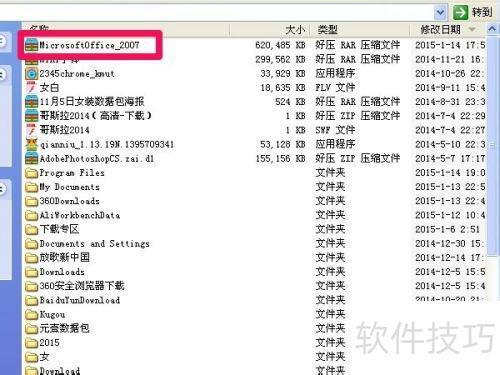Select the Documents and Settings folder
This screenshot has height=375, width=500.
click(x=88, y=244)
